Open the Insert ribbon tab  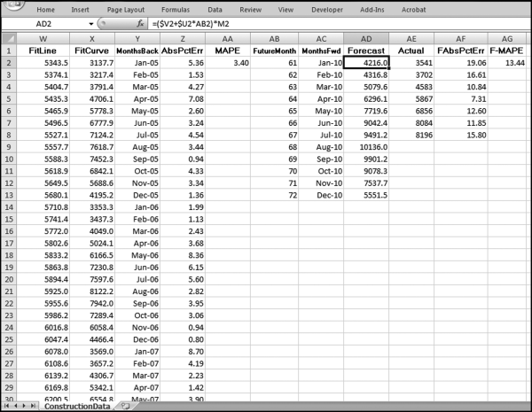pos(80,10)
